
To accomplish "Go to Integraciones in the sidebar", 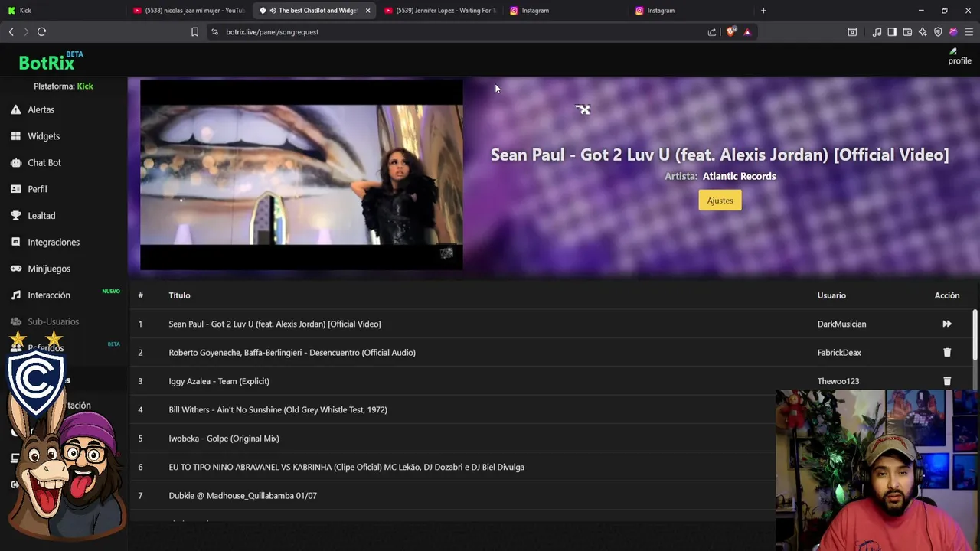I will click(x=54, y=242).
